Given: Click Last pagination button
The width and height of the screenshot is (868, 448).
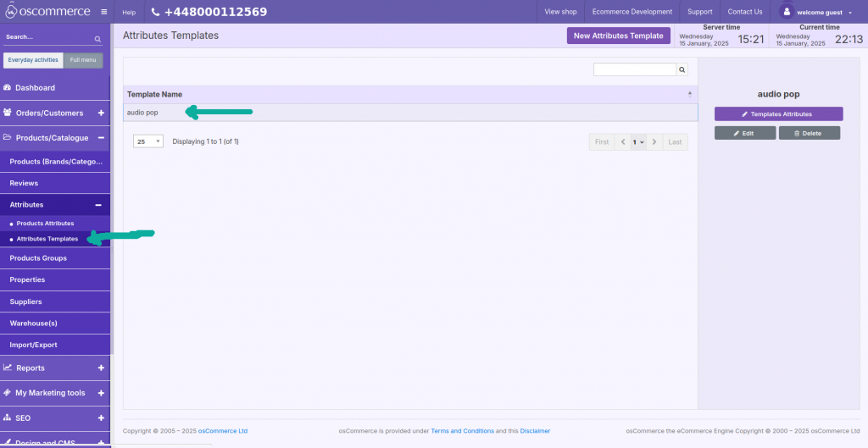Looking at the screenshot, I should (x=675, y=142).
